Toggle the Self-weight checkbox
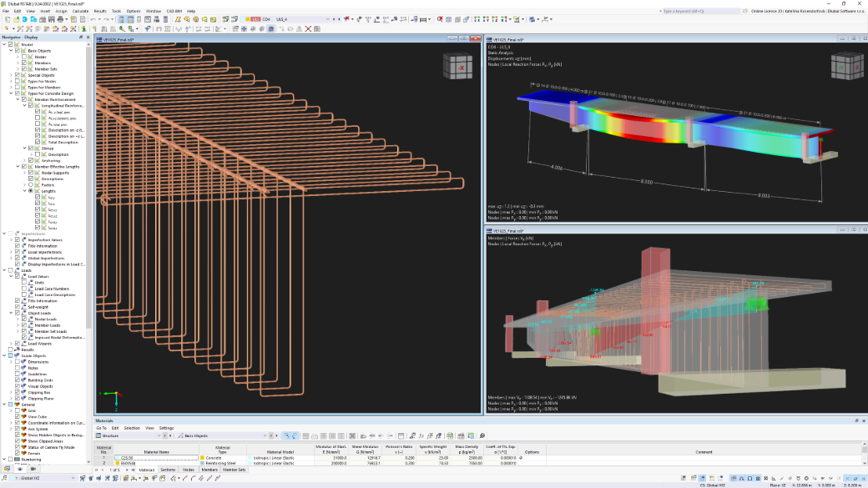 [18, 307]
